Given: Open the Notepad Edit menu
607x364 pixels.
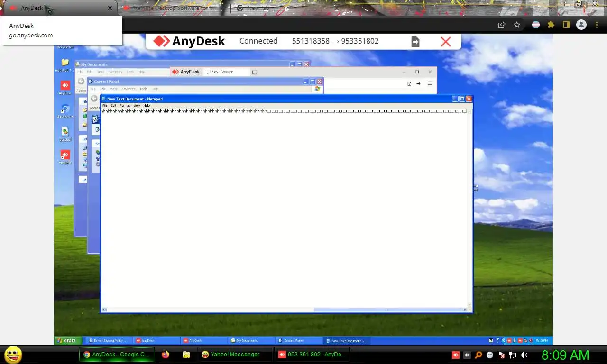Looking at the screenshot, I should 113,105.
